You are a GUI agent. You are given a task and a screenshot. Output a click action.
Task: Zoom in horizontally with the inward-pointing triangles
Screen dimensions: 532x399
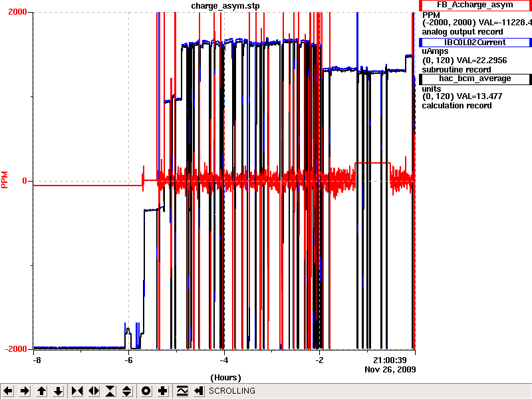[x=77, y=391]
